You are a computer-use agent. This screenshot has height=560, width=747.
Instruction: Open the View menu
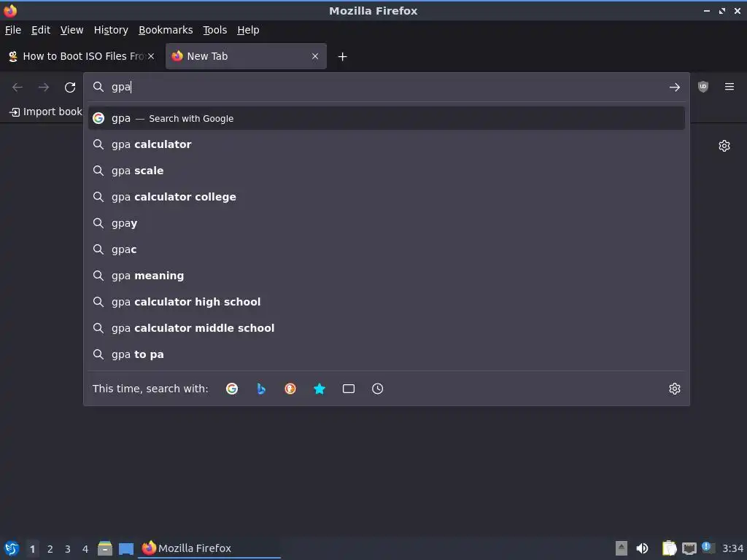tap(71, 30)
